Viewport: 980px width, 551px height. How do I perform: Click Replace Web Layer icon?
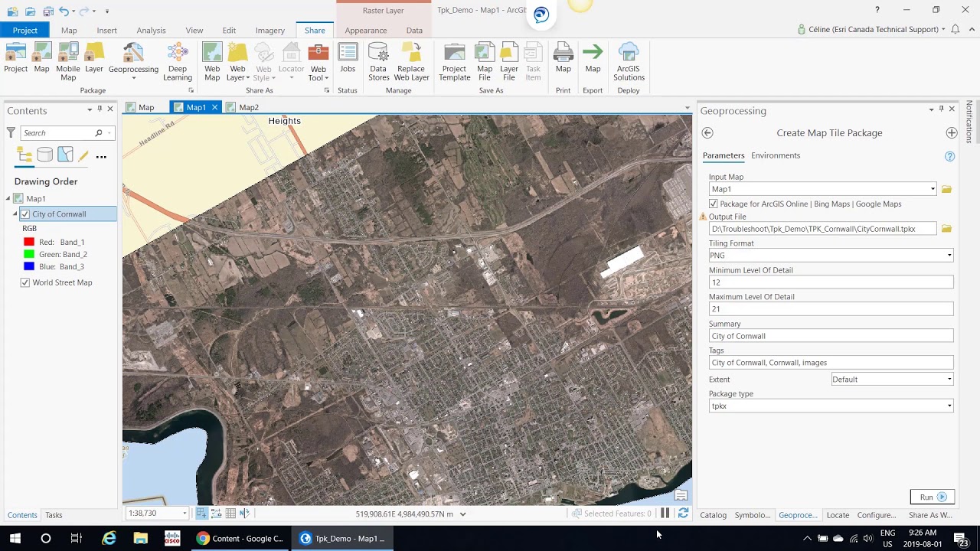coord(412,62)
